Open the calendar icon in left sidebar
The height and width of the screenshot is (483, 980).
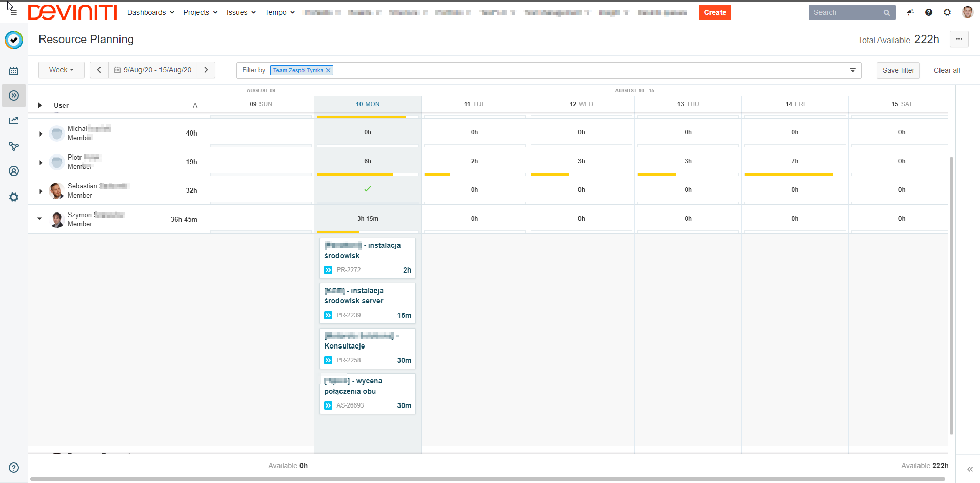pyautogui.click(x=14, y=71)
